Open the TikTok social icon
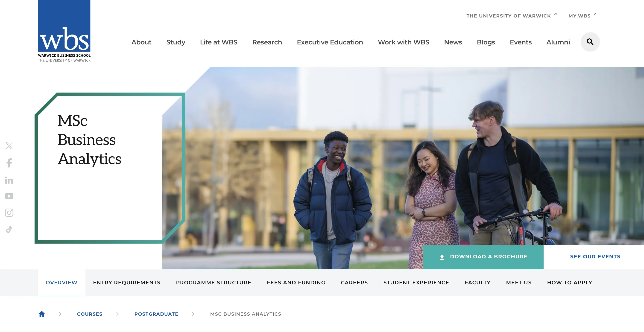Image resolution: width=644 pixels, height=332 pixels. 9,229
